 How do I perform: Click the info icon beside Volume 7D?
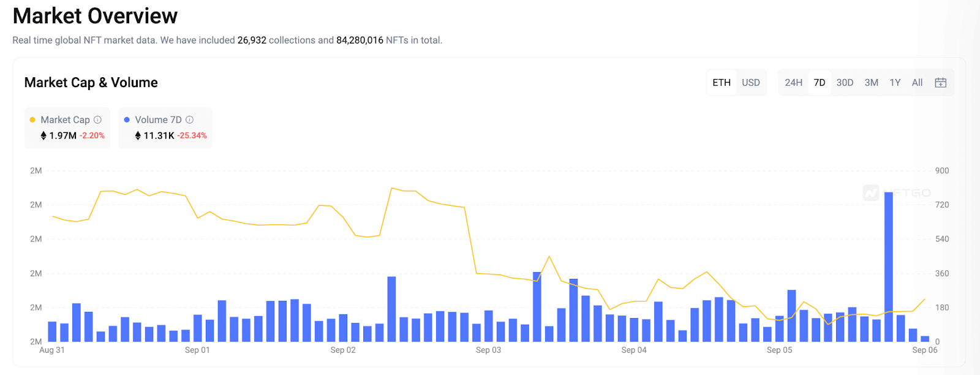coord(189,119)
